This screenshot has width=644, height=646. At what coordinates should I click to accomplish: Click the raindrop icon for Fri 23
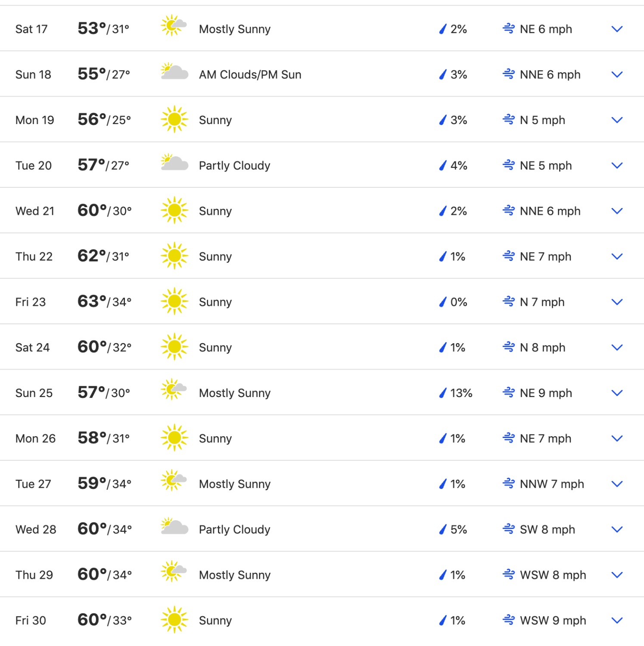pyautogui.click(x=442, y=302)
